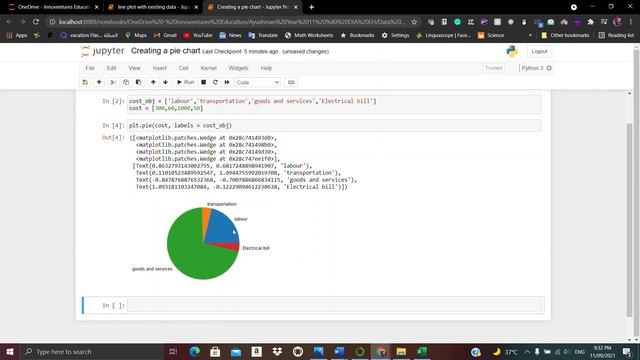Open the browser extensions puzzle icon
This screenshot has width=640, height=360.
coord(590,22)
